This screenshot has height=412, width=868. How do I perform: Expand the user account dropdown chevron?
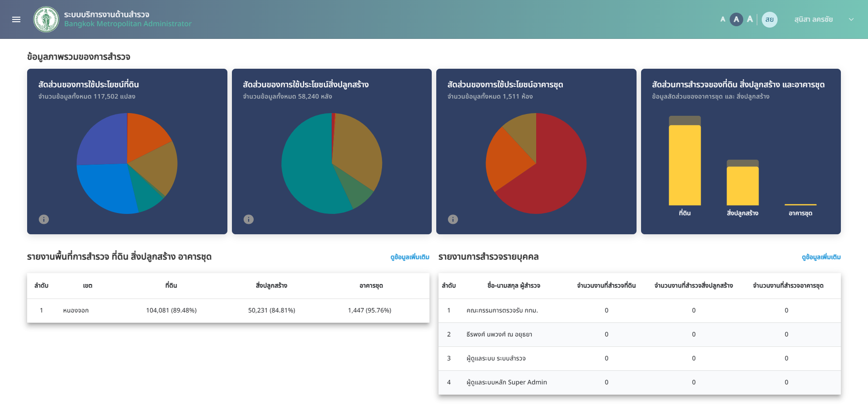[x=851, y=19]
